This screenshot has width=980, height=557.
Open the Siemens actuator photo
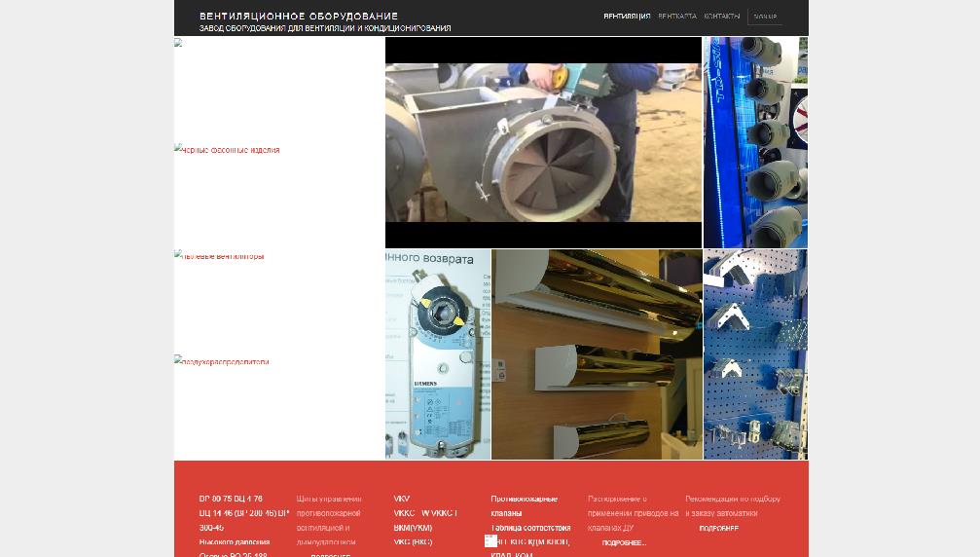click(438, 354)
